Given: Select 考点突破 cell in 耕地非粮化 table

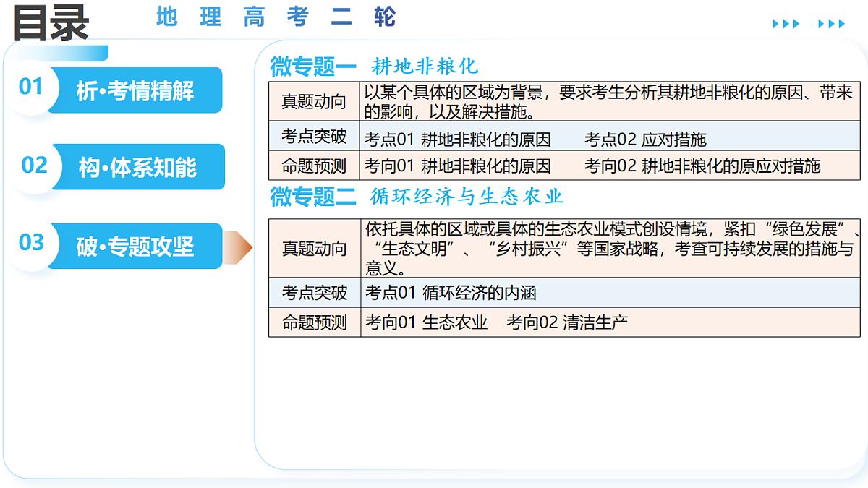Looking at the screenshot, I should pyautogui.click(x=314, y=137).
